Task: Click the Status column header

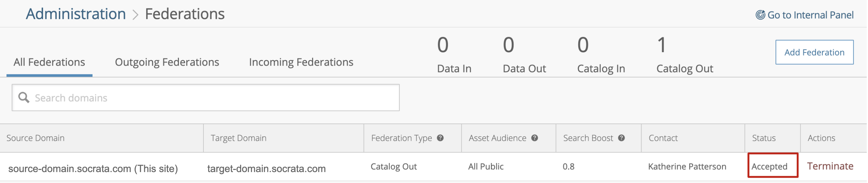Action: coord(764,138)
